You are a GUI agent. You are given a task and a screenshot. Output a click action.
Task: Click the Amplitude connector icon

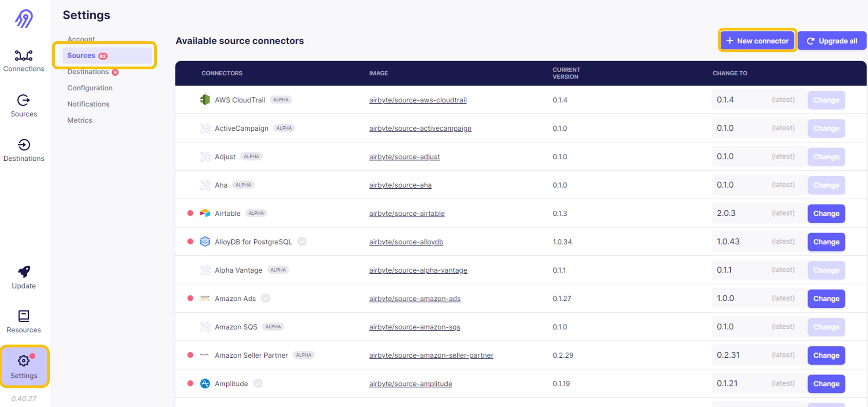(x=205, y=383)
